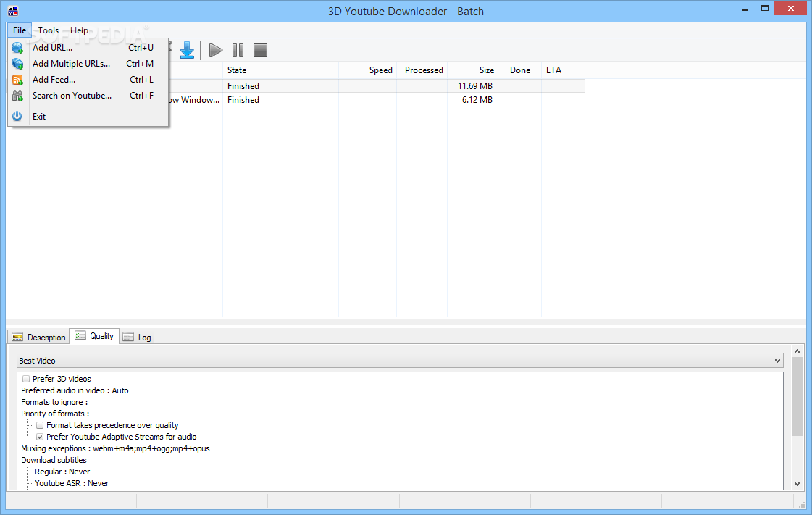
Task: Click the Add URL globe icon
Action: (17, 48)
